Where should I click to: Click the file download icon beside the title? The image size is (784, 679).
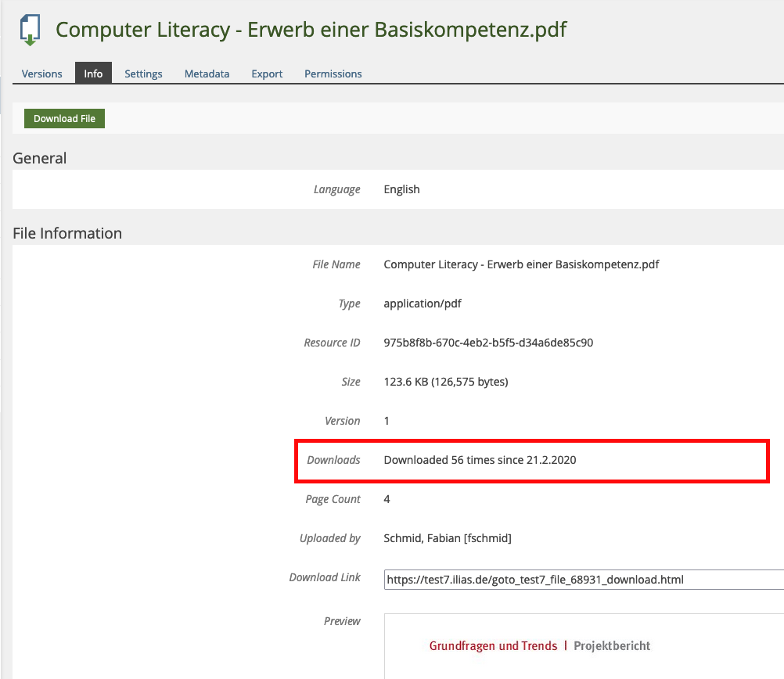[x=30, y=30]
